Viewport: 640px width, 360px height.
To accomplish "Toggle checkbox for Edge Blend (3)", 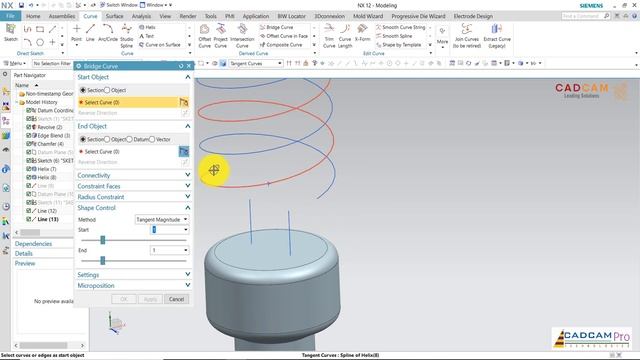I will coord(29,136).
